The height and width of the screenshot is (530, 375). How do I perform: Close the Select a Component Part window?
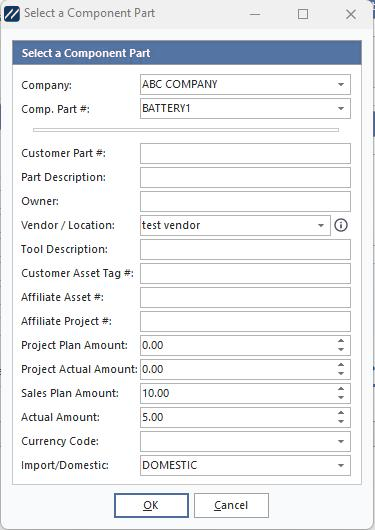click(x=351, y=14)
